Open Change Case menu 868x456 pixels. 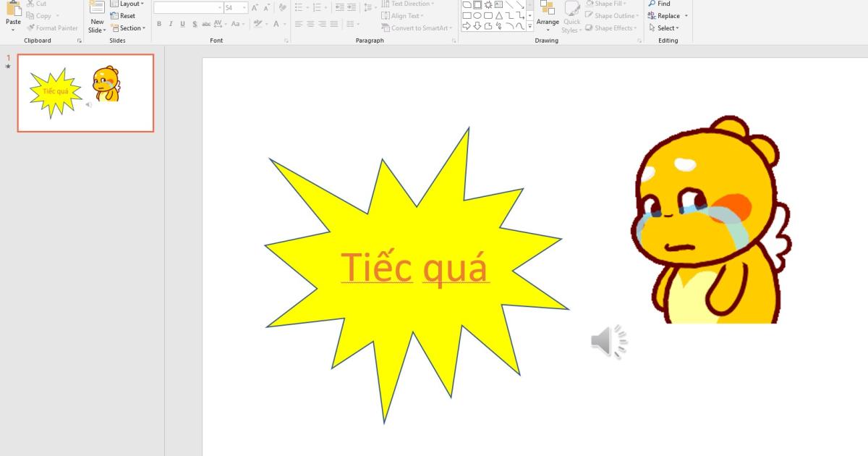pos(239,24)
